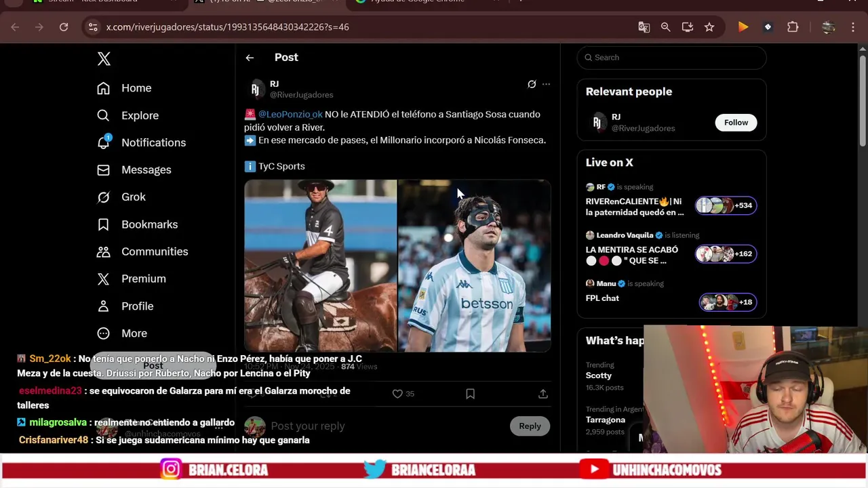Click the page vertical scrollbar
This screenshot has width=868, height=488.
(x=863, y=100)
